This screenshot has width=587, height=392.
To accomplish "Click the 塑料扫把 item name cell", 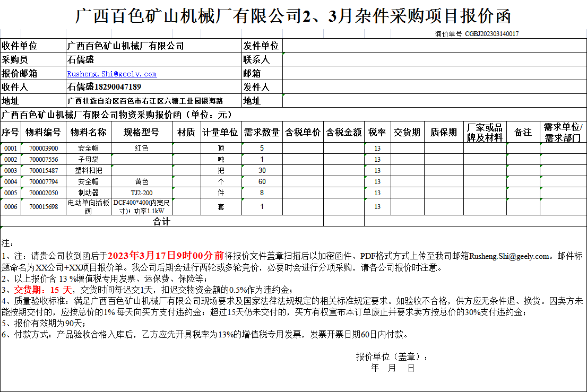I will point(88,171).
